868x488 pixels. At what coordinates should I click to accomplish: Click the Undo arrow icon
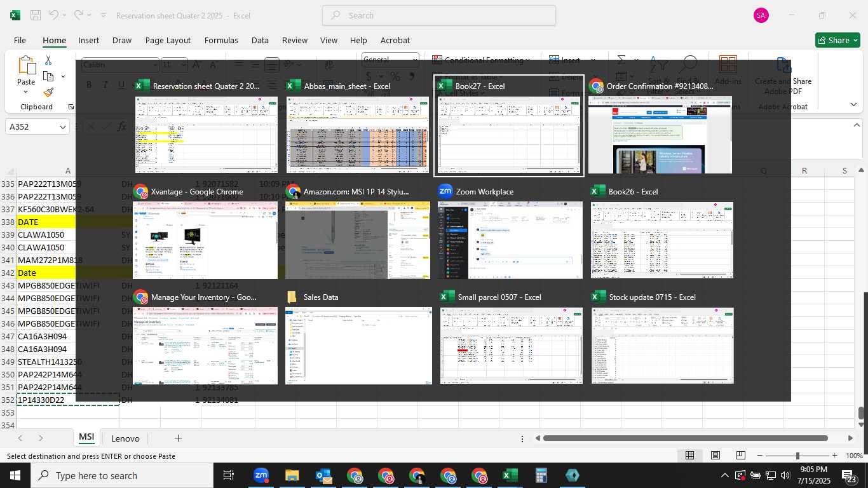54,15
